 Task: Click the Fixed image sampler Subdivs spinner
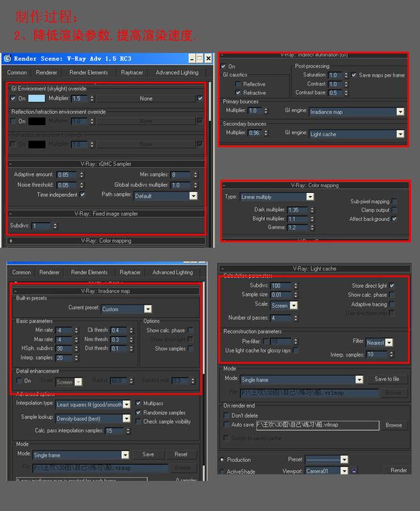click(x=55, y=226)
